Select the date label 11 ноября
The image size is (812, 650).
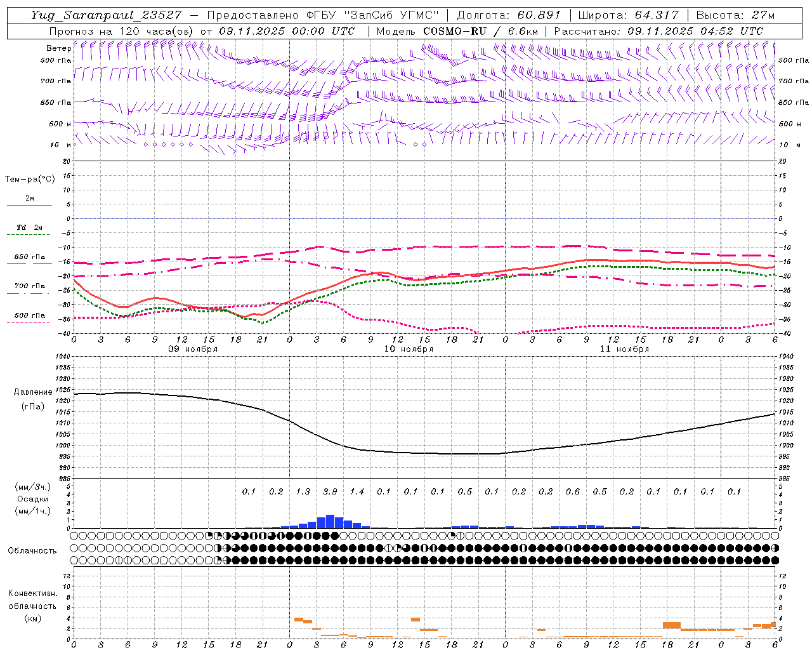624,349
